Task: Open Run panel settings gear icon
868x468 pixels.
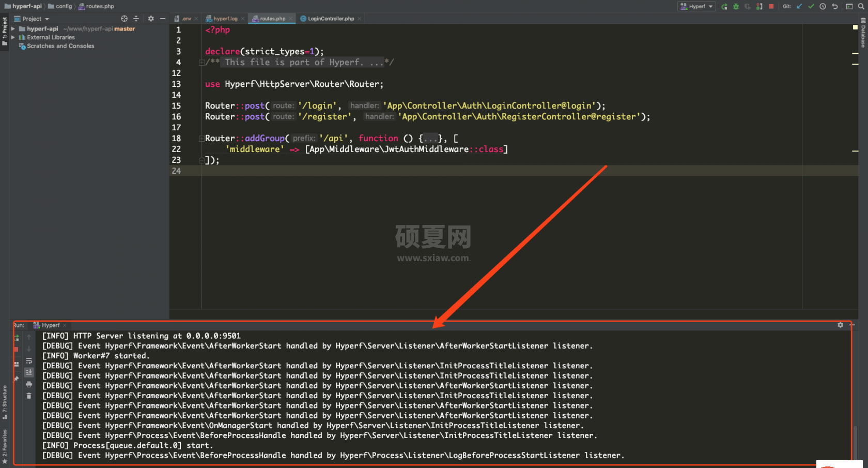Action: (840, 325)
